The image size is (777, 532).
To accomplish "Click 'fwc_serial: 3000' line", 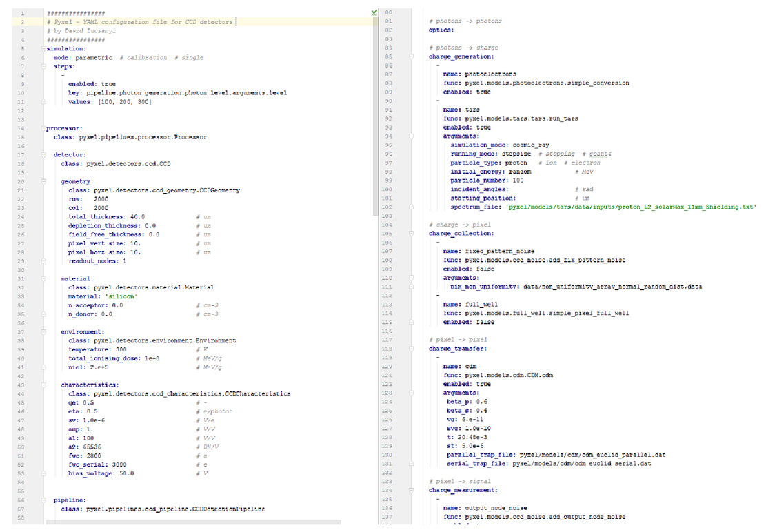I will point(98,465).
